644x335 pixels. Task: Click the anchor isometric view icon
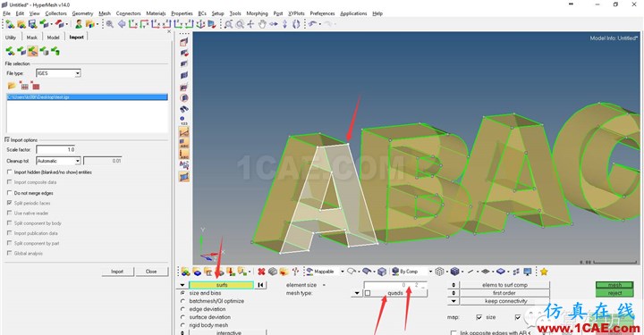click(x=201, y=24)
